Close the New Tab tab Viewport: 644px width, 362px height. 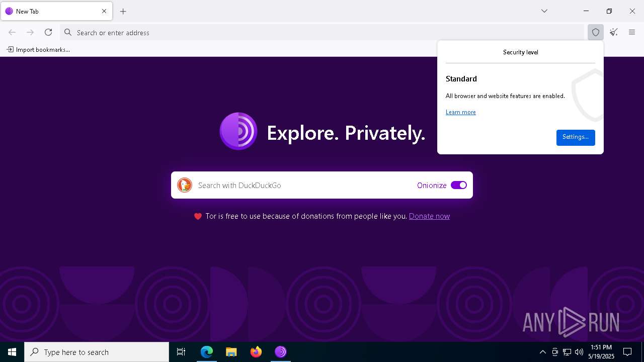[x=104, y=11]
